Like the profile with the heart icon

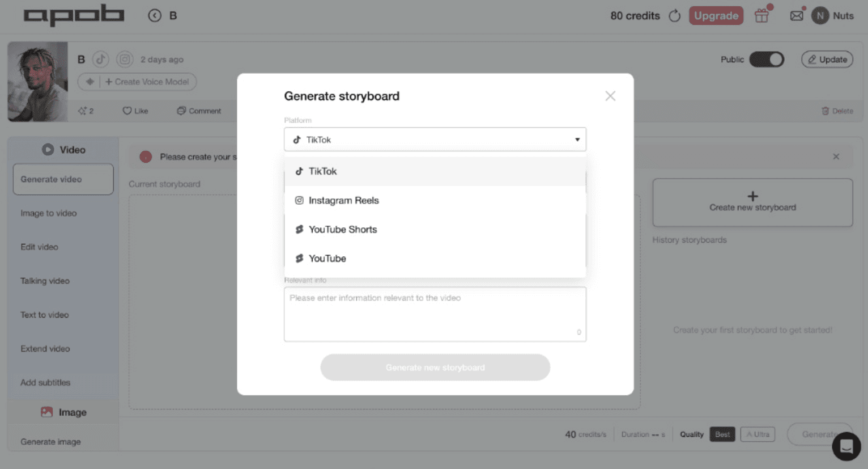[127, 111]
